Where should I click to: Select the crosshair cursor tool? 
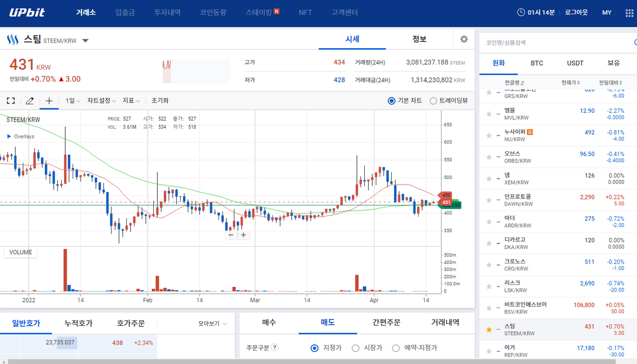coord(49,100)
